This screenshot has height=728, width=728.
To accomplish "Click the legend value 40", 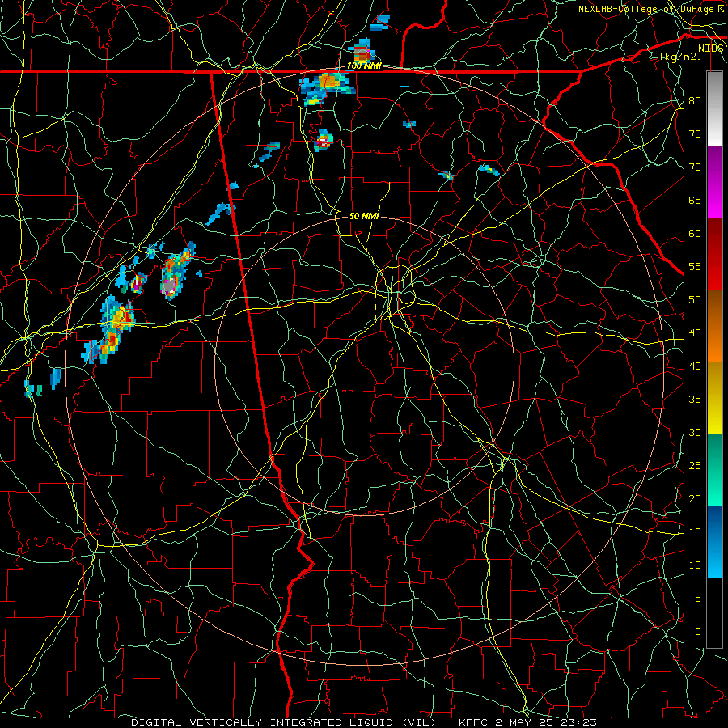I will (695, 366).
